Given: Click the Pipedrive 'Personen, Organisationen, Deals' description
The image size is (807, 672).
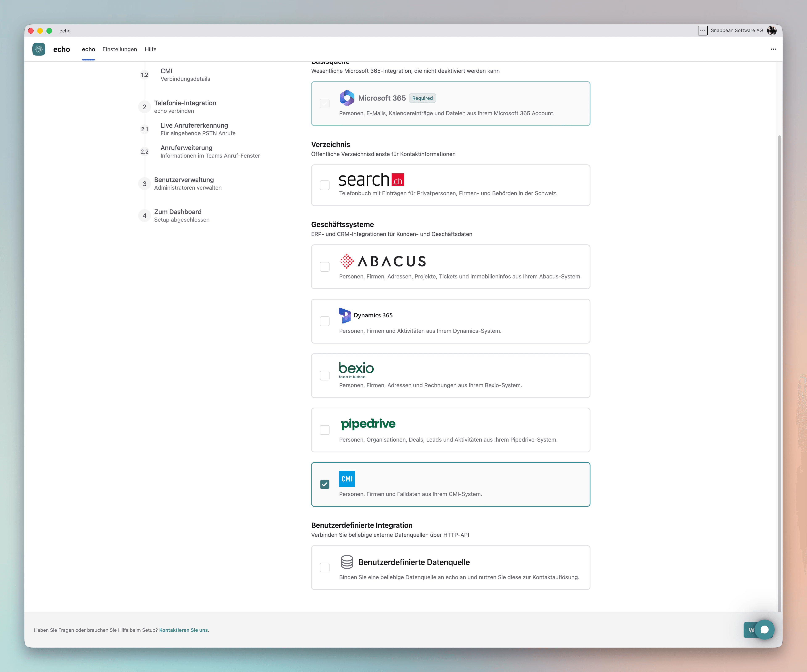Looking at the screenshot, I should pos(448,440).
